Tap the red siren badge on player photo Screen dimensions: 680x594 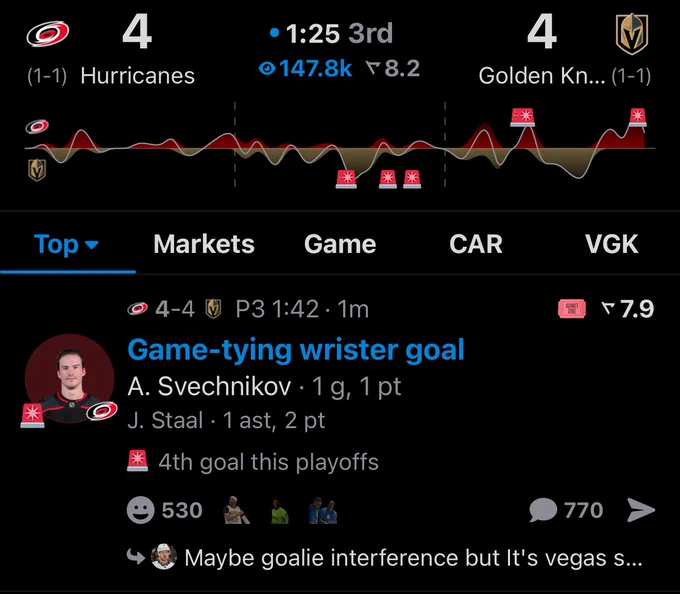click(33, 415)
